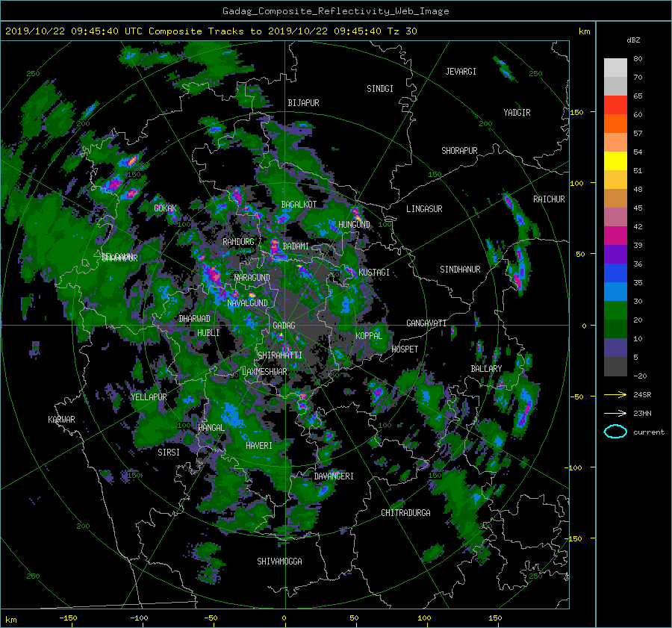The height and width of the screenshot is (628, 672).
Task: Select the yellow 51 dBZ legend swatch
Action: (615, 161)
